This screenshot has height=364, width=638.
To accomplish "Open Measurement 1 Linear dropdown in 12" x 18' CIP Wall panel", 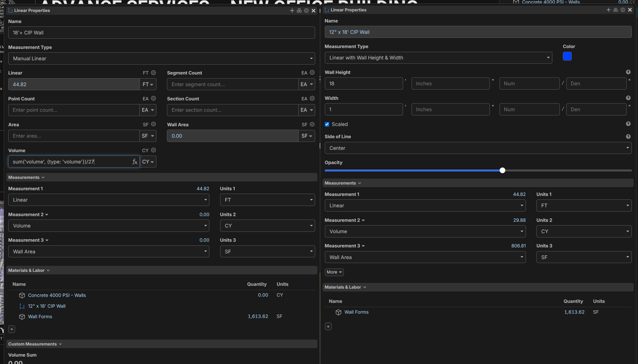I will [425, 206].
